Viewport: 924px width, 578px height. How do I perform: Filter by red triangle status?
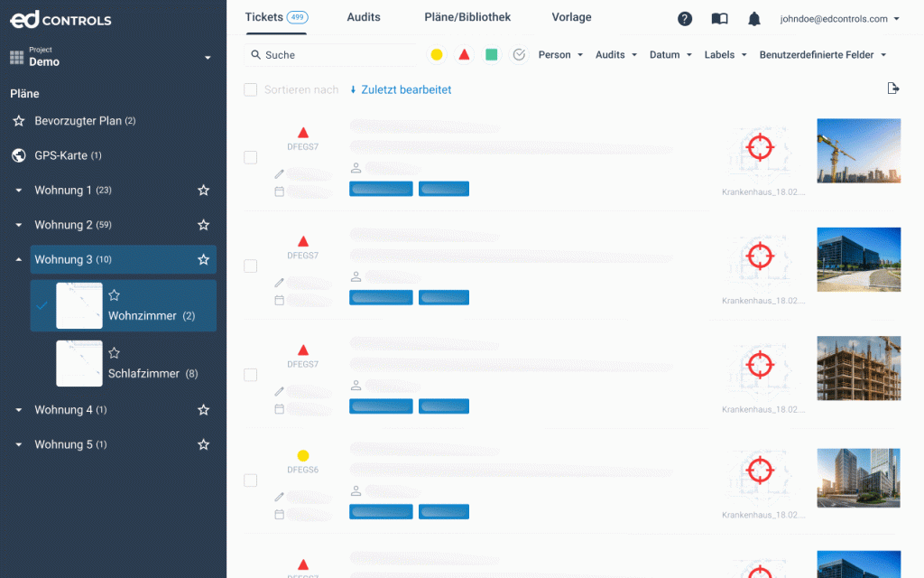pyautogui.click(x=464, y=55)
